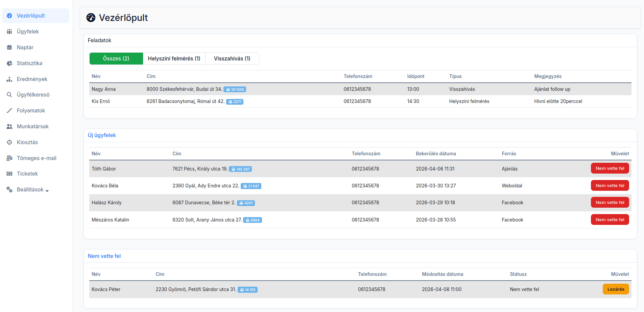Open the Új ügyfelek section link
Screen dimensions: 644x312
tap(102, 135)
